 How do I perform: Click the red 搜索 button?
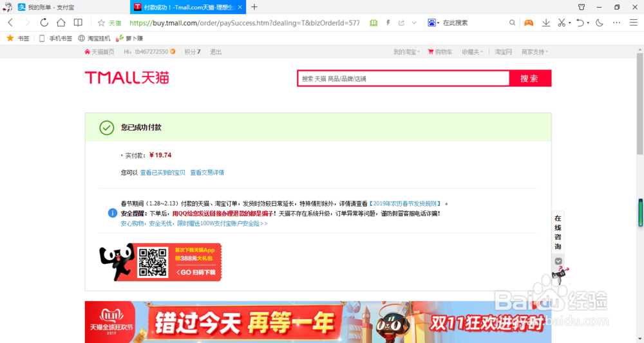(x=530, y=79)
